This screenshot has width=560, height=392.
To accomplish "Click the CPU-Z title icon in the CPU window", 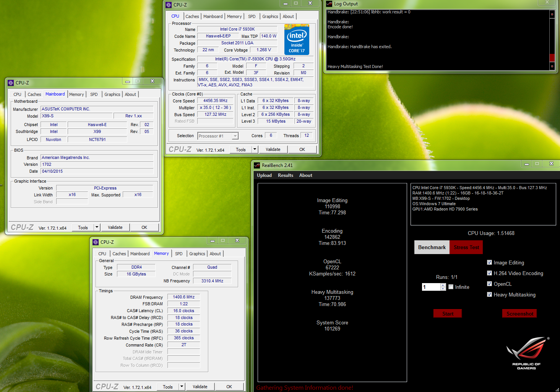I will [169, 5].
